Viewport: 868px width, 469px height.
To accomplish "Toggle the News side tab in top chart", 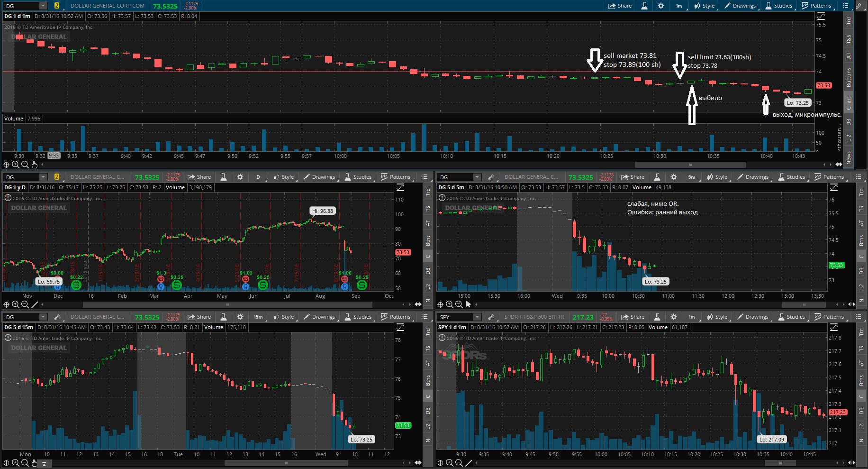I will [849, 157].
